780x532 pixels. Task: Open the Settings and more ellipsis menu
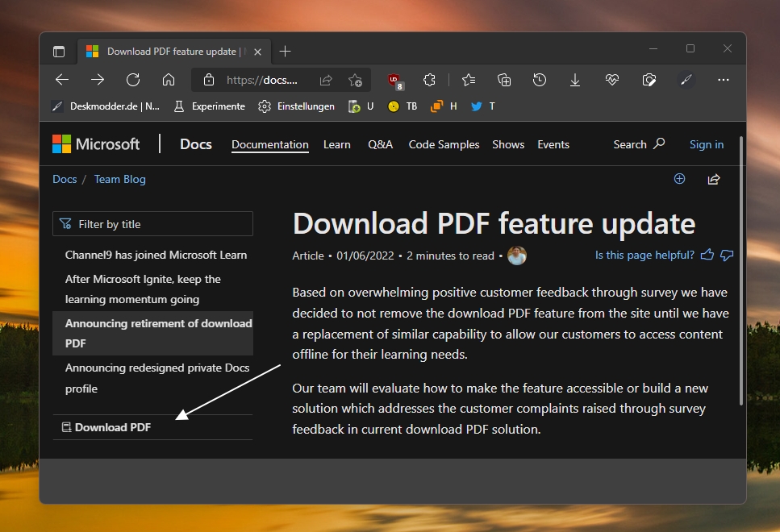[x=724, y=80]
